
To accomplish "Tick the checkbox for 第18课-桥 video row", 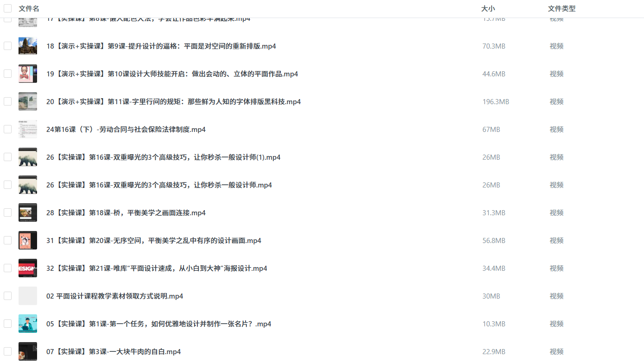I will pyautogui.click(x=7, y=212).
